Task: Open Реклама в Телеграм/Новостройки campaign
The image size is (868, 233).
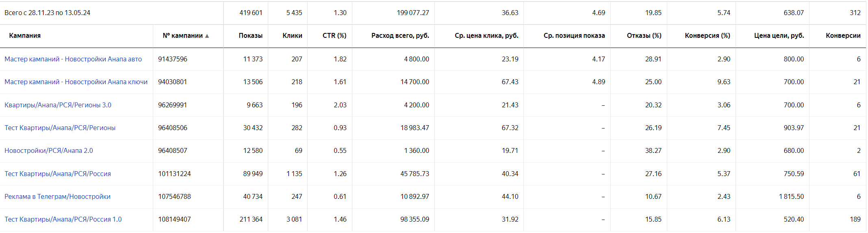Action: (x=57, y=196)
